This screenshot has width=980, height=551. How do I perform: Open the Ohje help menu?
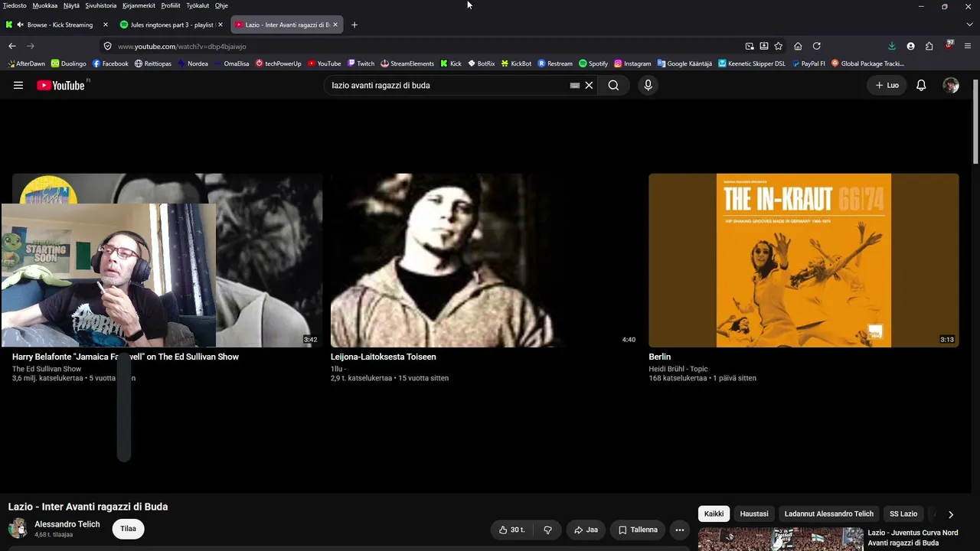click(221, 5)
